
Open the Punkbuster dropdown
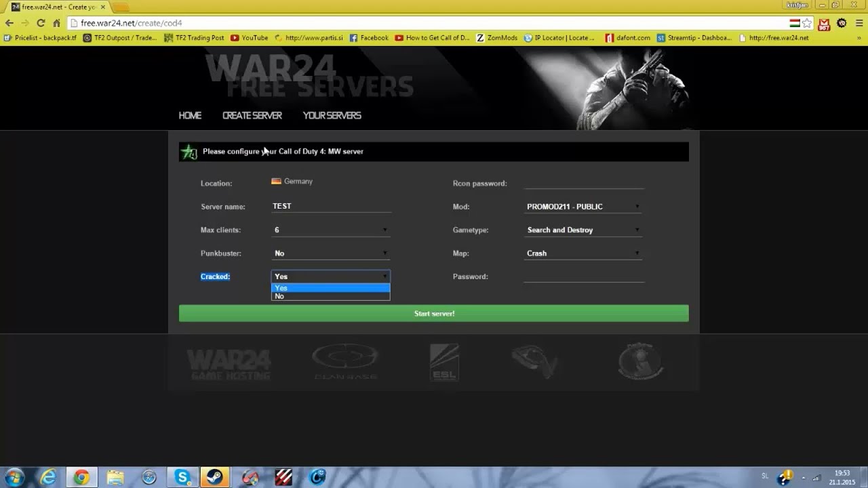click(331, 253)
